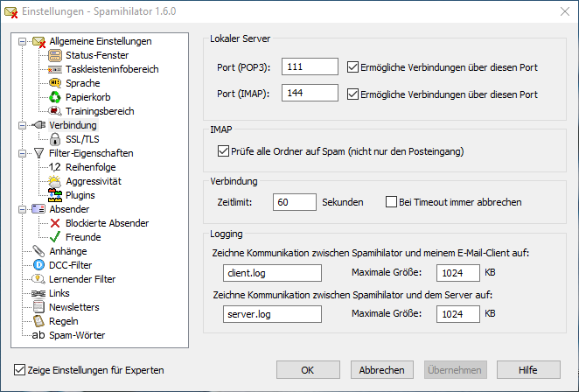
Task: Select Lernender Filter label in tree
Action: (x=82, y=279)
